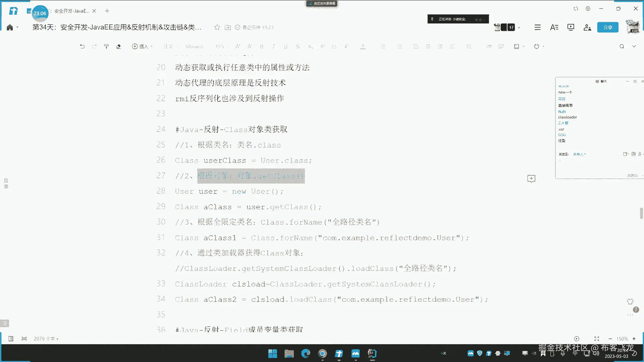Expand the word count dropdown

(46, 339)
